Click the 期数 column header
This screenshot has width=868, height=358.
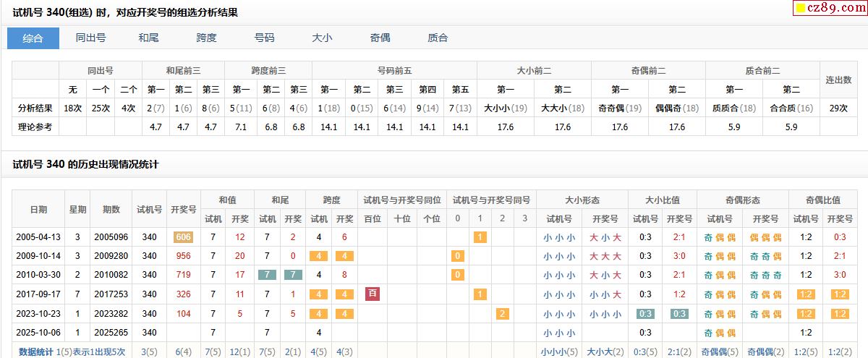click(x=111, y=210)
